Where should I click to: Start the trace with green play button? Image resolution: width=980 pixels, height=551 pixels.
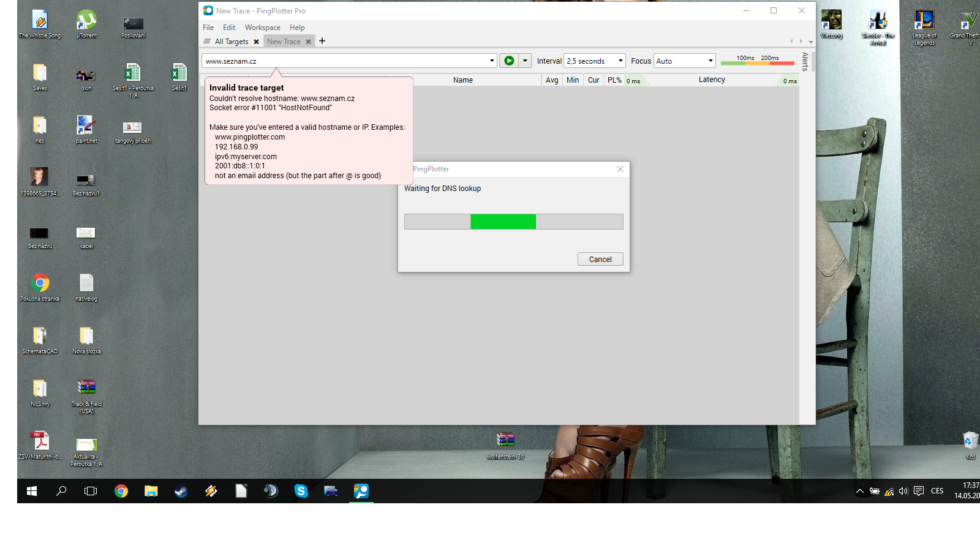[509, 61]
